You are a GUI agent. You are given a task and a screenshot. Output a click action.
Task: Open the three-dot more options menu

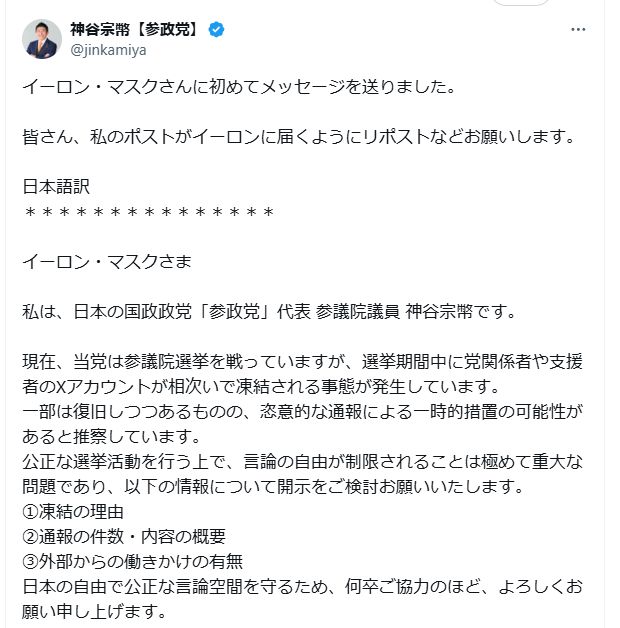coord(578,30)
